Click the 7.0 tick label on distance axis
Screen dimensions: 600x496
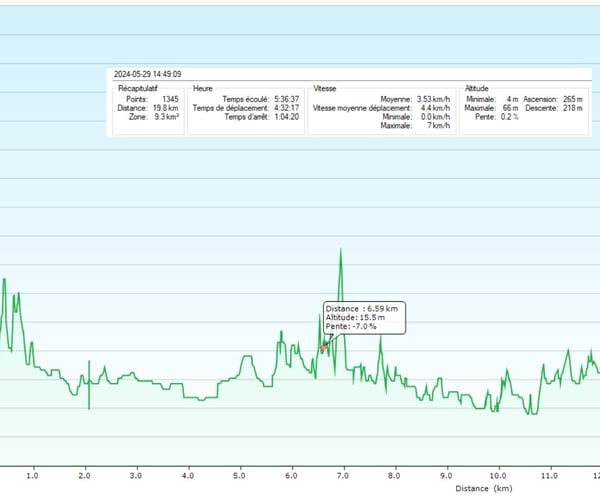pos(342,476)
